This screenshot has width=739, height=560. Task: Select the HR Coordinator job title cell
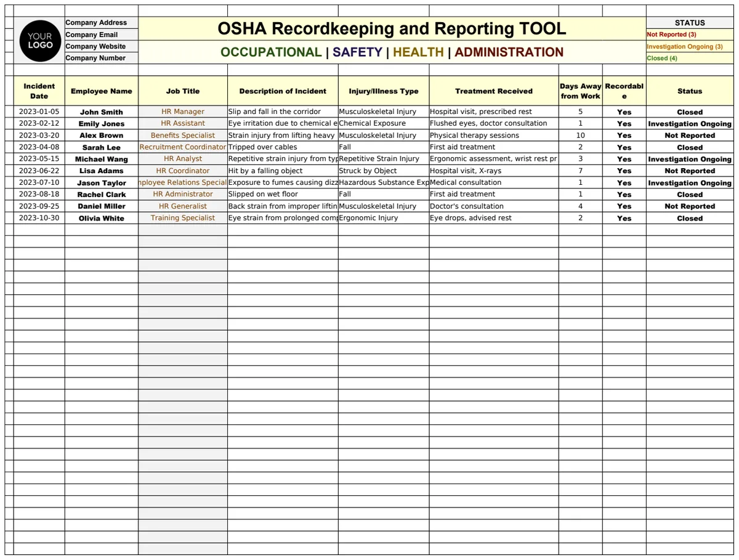183,171
